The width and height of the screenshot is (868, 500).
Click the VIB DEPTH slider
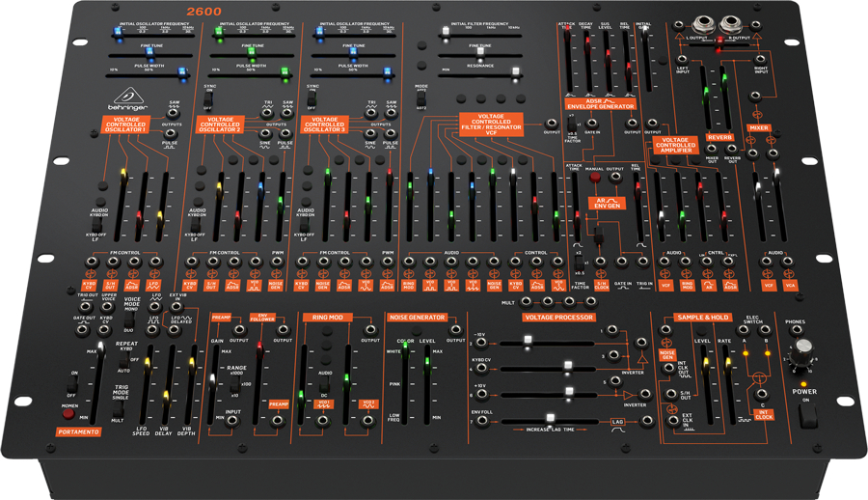point(191,385)
